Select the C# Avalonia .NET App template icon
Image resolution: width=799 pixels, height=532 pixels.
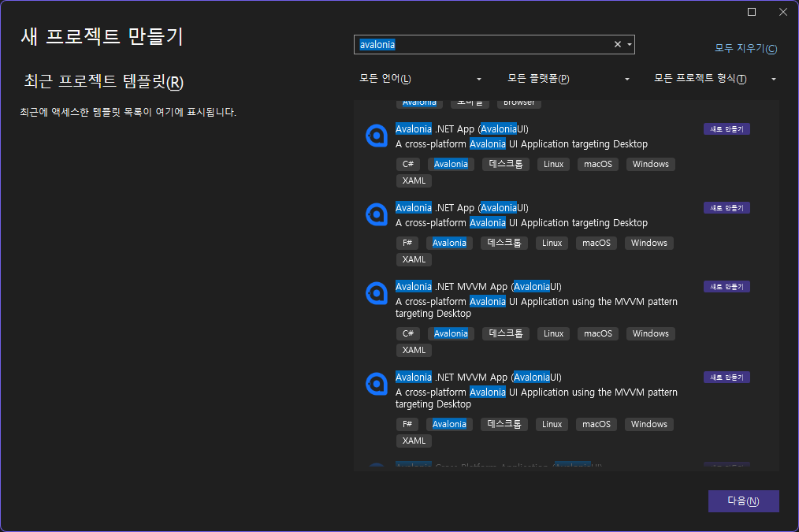click(x=377, y=136)
